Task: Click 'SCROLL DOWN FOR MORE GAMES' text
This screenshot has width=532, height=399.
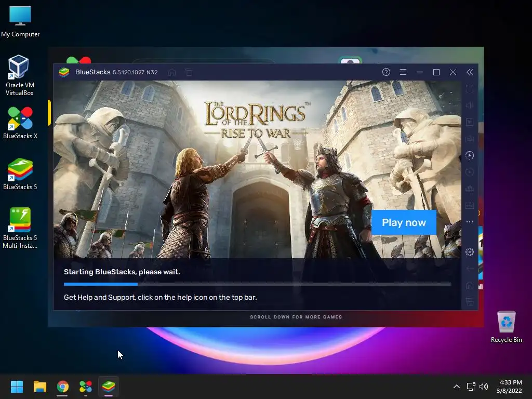Action: [x=296, y=317]
